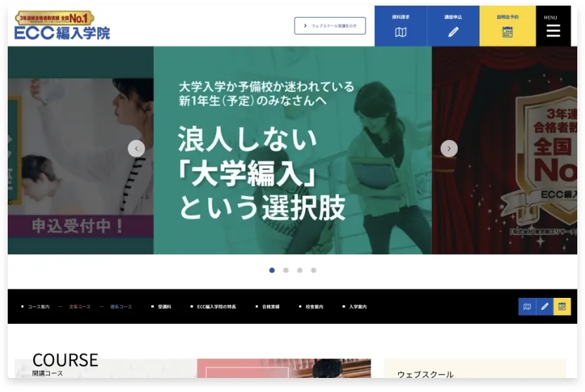Image resolution: width=585 pixels, height=392 pixels.
Task: Click the 開講コース subtitle text
Action: pos(47,373)
